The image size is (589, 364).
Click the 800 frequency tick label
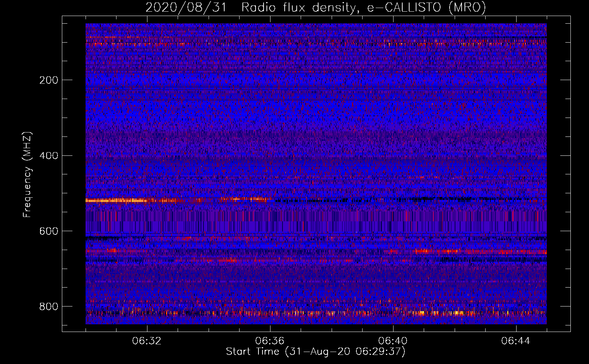point(49,306)
